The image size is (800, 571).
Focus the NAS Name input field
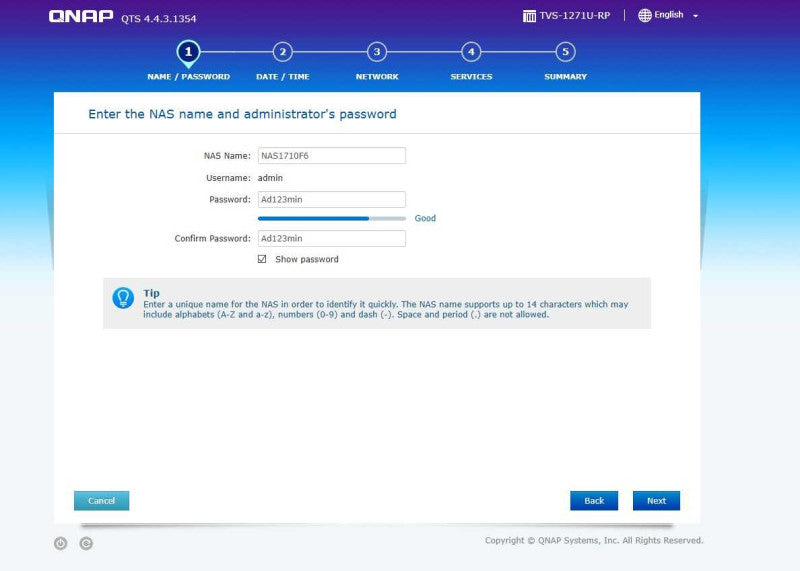point(332,156)
